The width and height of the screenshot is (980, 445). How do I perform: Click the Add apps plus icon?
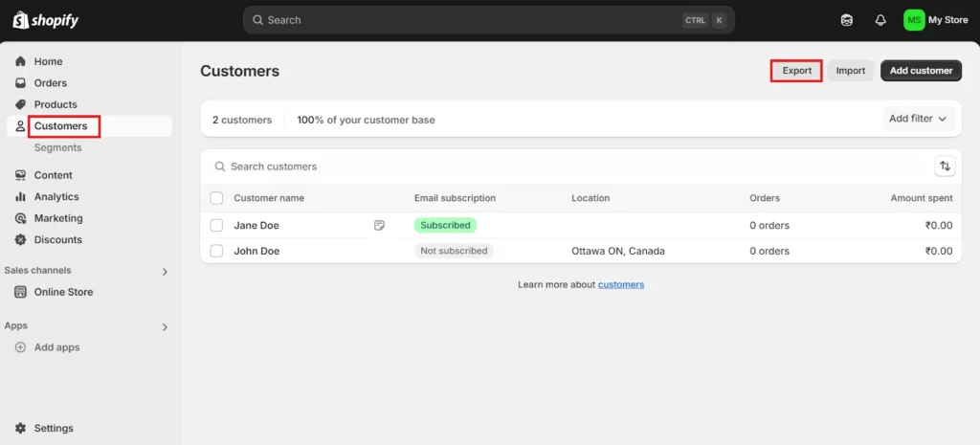(x=20, y=347)
